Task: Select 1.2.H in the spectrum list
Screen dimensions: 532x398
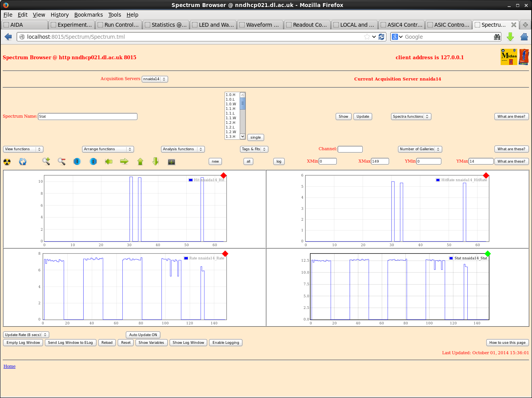Action: [x=232, y=123]
